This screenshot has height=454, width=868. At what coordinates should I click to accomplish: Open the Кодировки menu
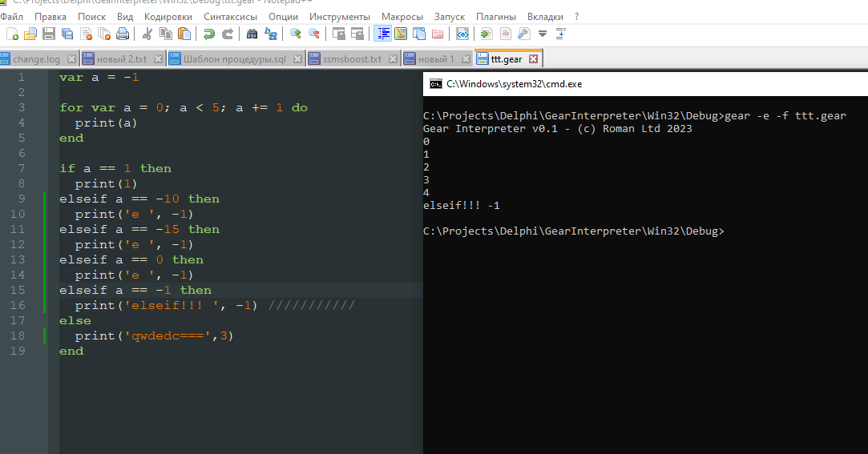coord(168,16)
